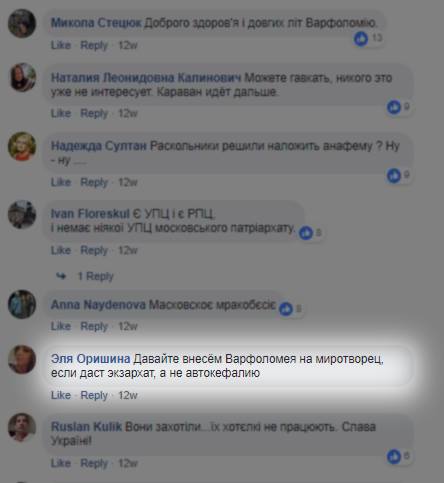Click like reaction icon on Anna Naydenova comment
The height and width of the screenshot is (483, 444).
286,309
